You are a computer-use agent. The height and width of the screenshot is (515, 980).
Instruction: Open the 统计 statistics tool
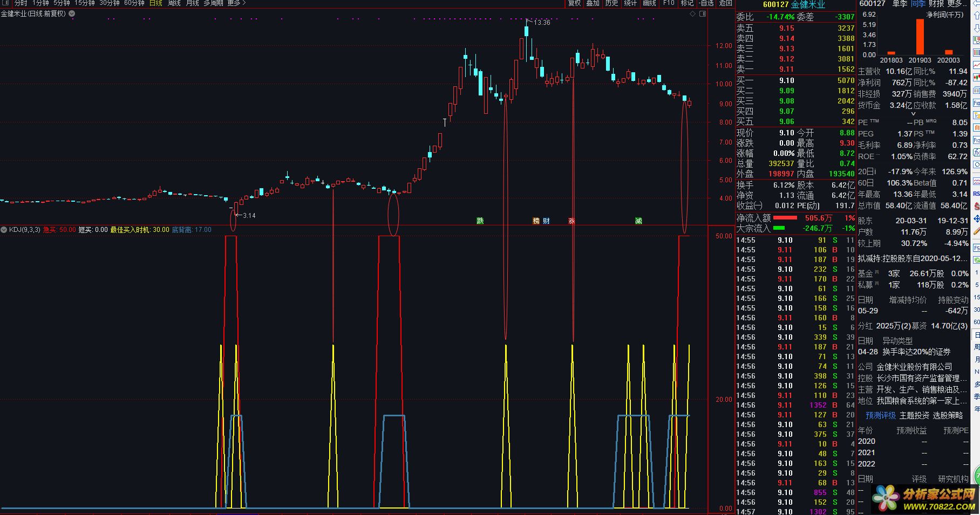point(630,3)
